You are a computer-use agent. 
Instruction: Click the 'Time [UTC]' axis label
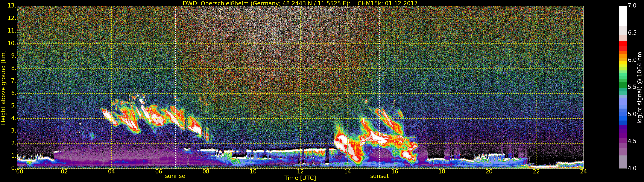(x=300, y=178)
